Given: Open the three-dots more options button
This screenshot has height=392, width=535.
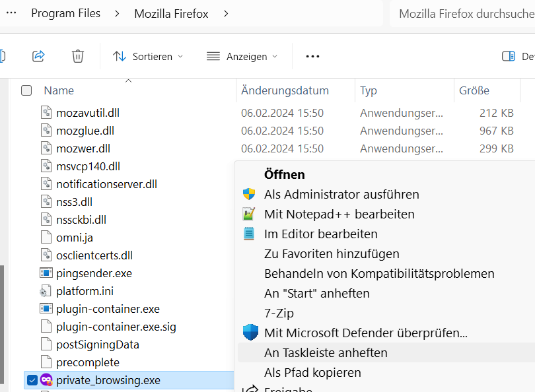Looking at the screenshot, I should click(312, 56).
